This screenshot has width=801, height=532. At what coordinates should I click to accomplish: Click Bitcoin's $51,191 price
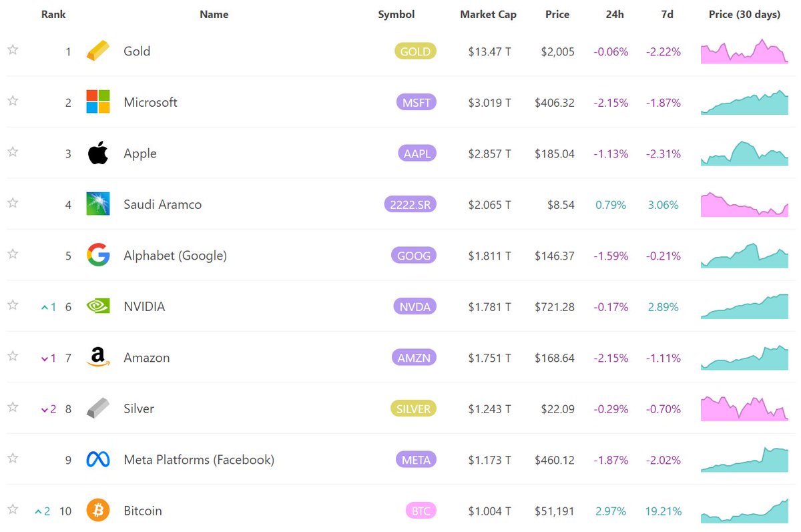click(x=554, y=511)
